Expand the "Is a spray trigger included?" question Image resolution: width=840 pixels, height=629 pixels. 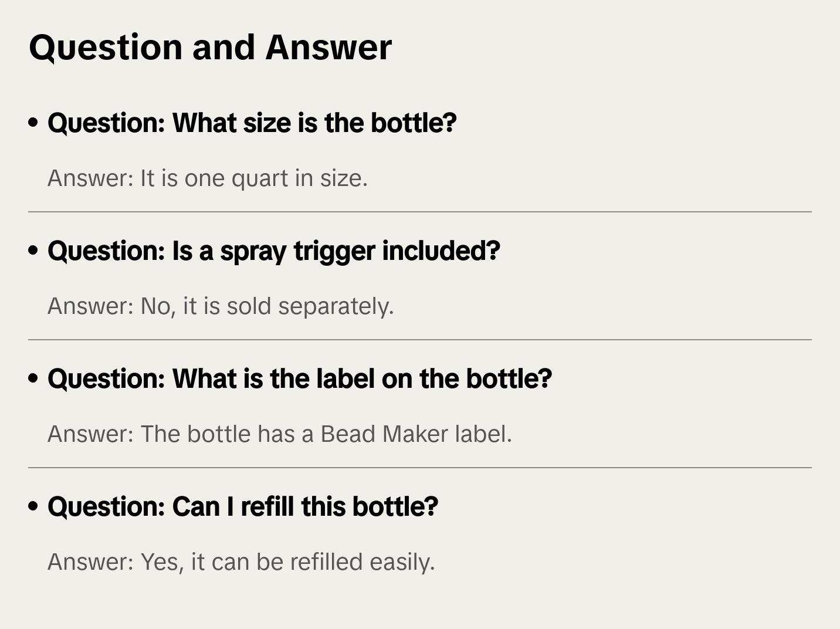273,251
